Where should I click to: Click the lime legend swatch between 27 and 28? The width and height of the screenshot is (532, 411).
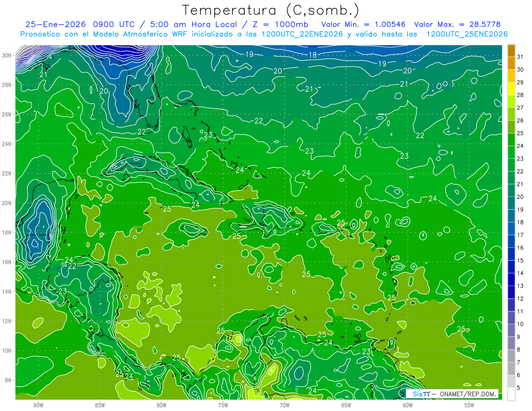[512, 102]
